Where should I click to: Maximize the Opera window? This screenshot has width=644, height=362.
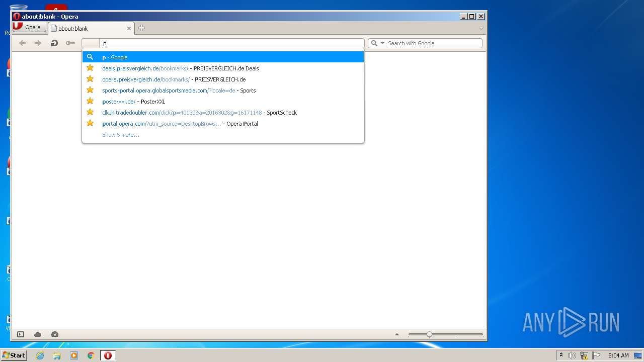(x=472, y=17)
